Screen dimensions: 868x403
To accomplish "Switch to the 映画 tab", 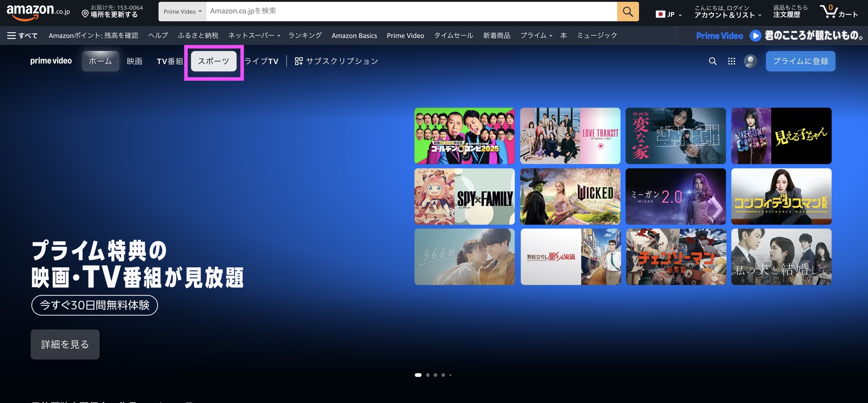I will coord(134,61).
